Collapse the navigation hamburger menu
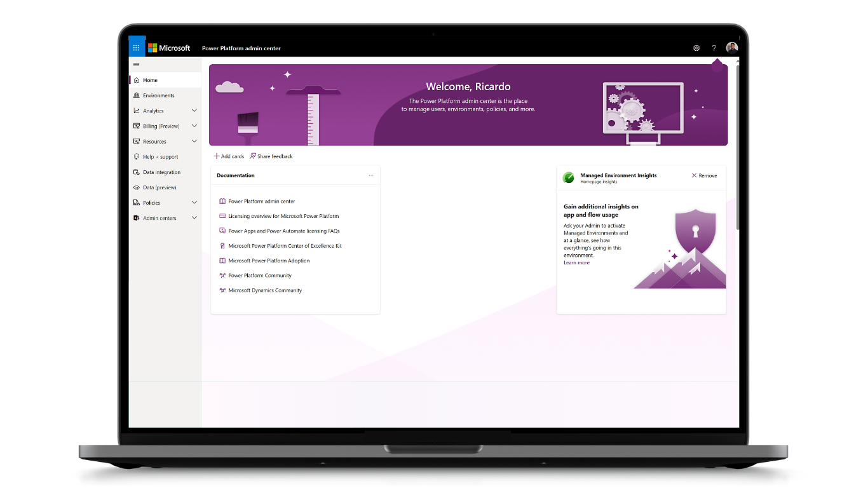 click(136, 64)
